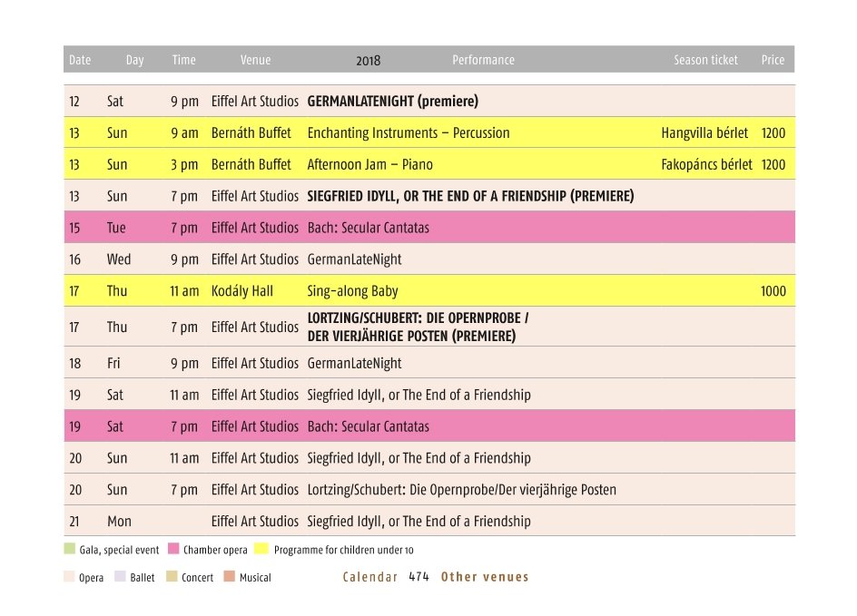857x616 pixels.
Task: Click the Chamber opera pink legend swatch
Action: pos(173,548)
